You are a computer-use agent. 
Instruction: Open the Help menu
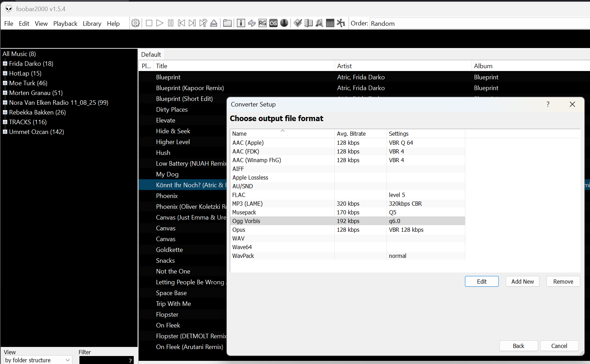pyautogui.click(x=113, y=23)
